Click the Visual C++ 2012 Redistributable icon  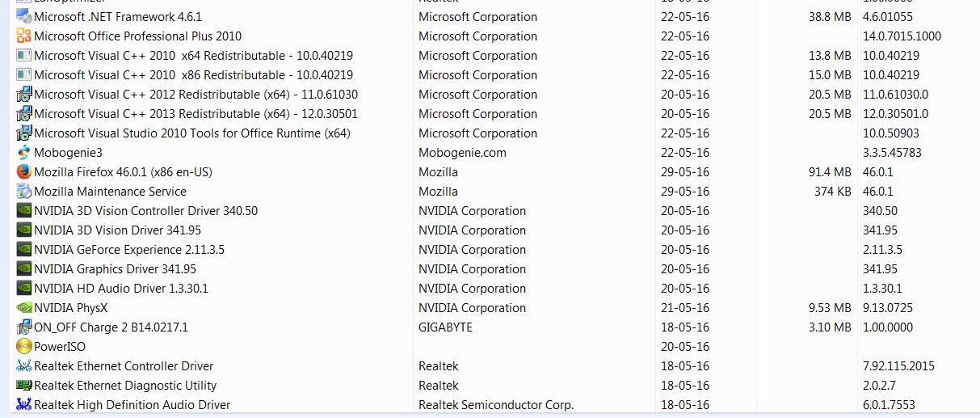[x=24, y=94]
